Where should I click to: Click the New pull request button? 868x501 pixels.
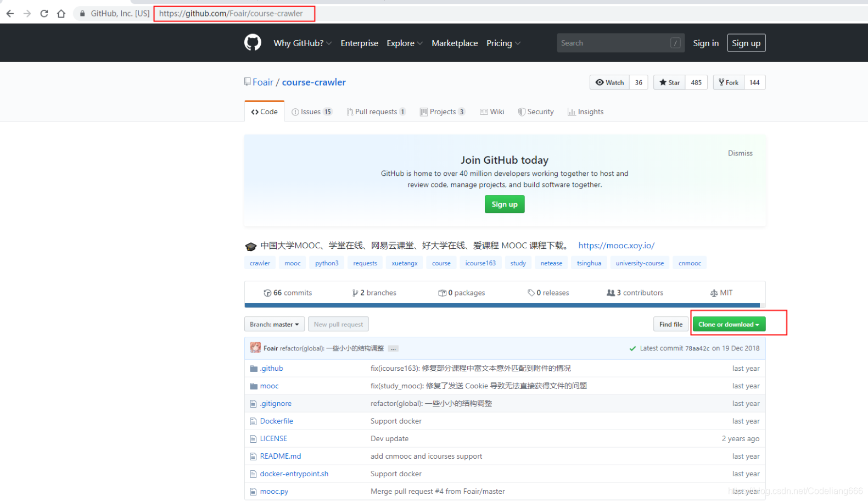[338, 324]
